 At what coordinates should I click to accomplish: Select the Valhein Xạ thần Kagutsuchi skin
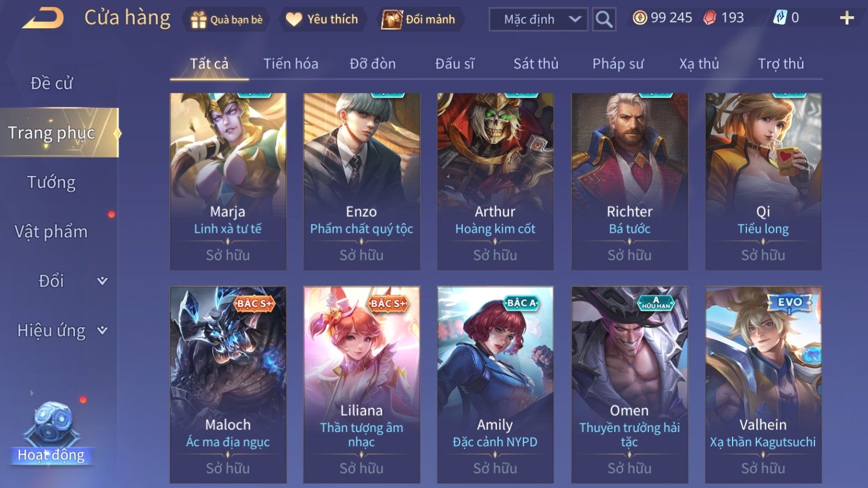(763, 385)
